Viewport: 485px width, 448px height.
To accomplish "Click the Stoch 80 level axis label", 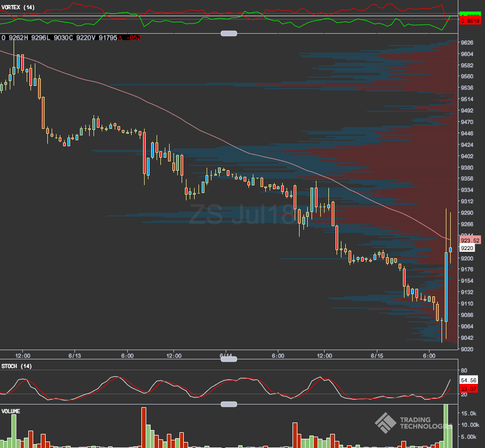I will tap(464, 371).
